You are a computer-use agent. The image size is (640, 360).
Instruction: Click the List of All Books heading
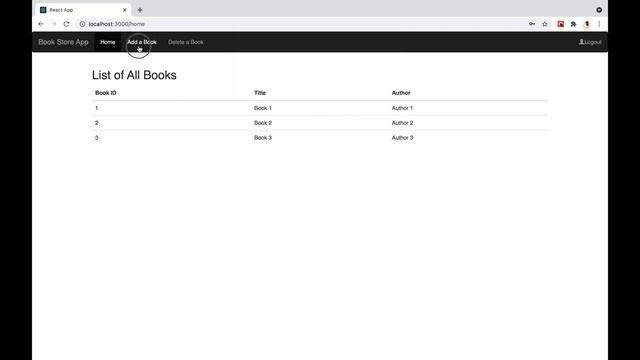[x=134, y=75]
